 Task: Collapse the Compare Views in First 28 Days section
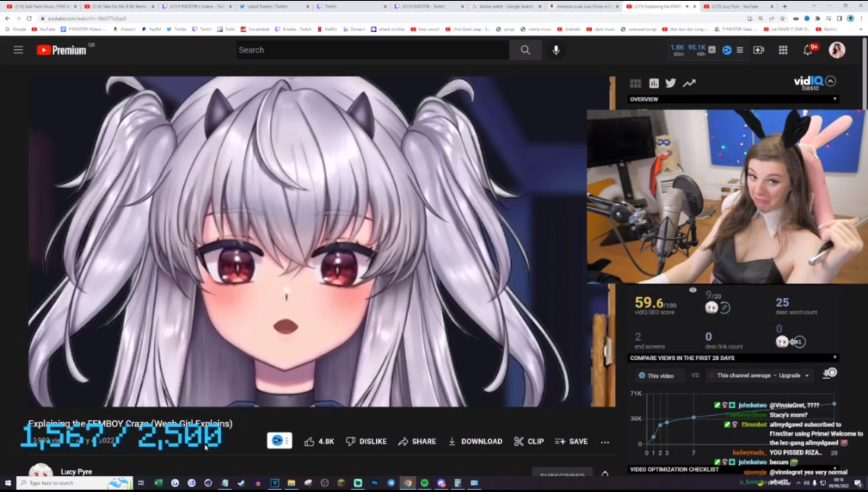[834, 358]
